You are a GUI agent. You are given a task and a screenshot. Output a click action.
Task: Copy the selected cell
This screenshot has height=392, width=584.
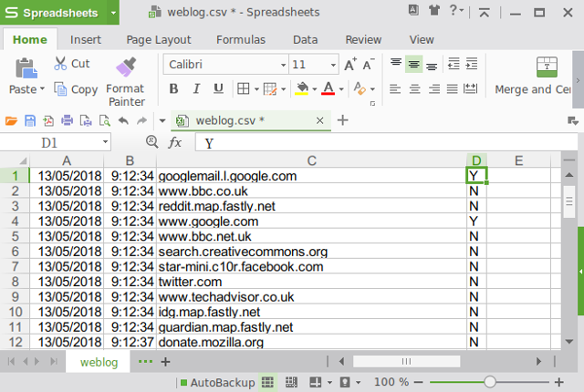76,89
